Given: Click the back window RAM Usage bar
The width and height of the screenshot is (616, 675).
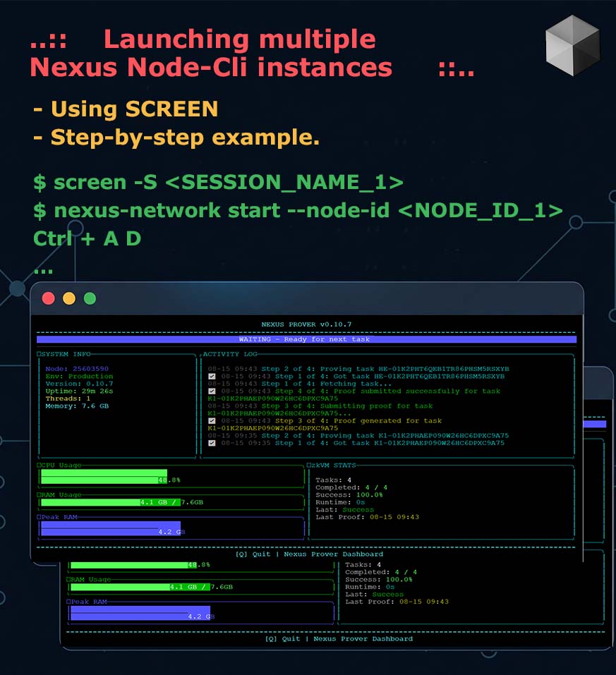Looking at the screenshot, I should click(x=140, y=587).
